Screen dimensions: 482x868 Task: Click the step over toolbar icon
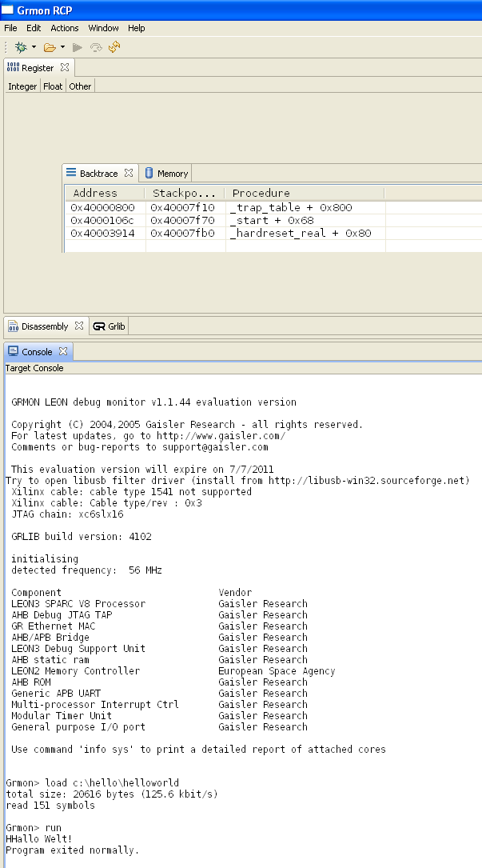[96, 48]
